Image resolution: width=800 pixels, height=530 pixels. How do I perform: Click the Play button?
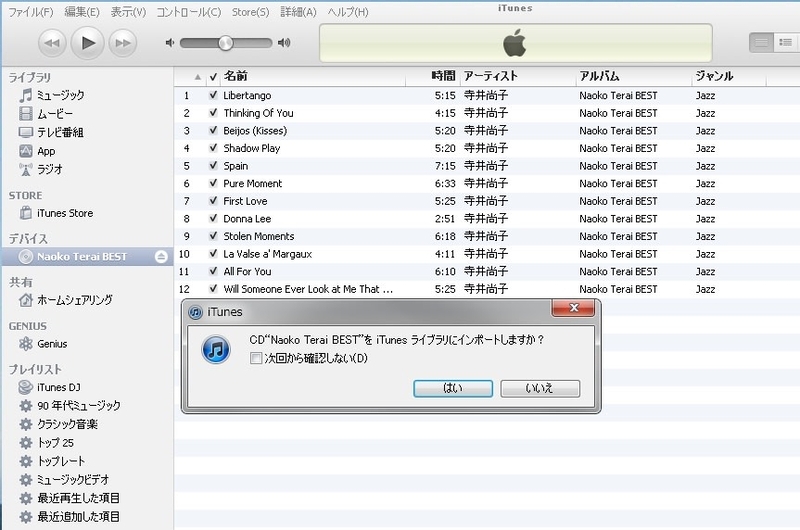tap(87, 43)
